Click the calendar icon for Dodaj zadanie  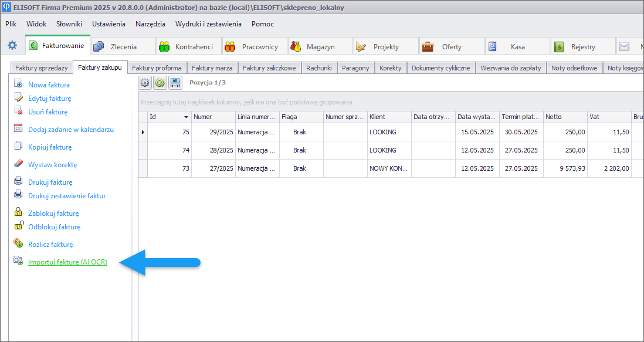[x=18, y=129]
